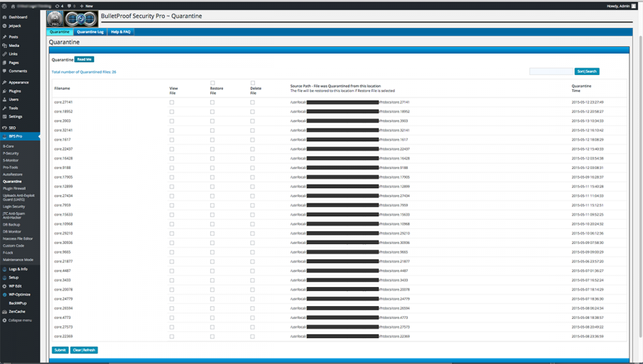Switch to the Quarantine Log tab
Screen dimensions: 643x364
pyautogui.click(x=90, y=32)
